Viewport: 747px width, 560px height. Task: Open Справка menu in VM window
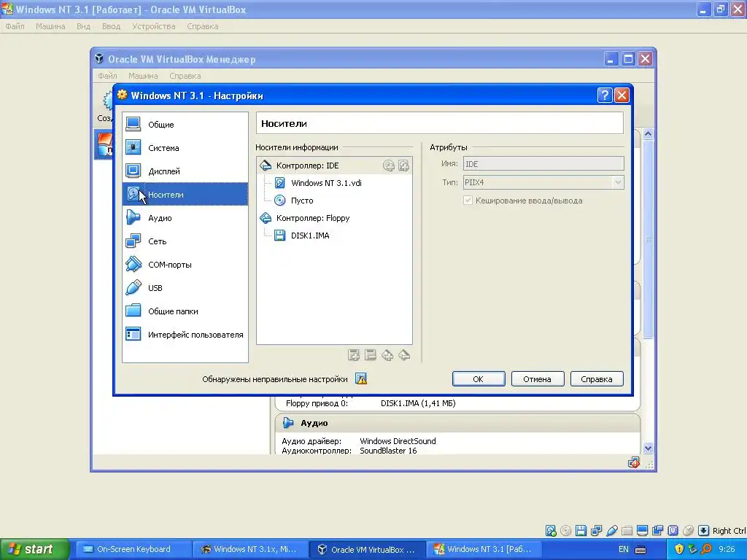point(203,26)
